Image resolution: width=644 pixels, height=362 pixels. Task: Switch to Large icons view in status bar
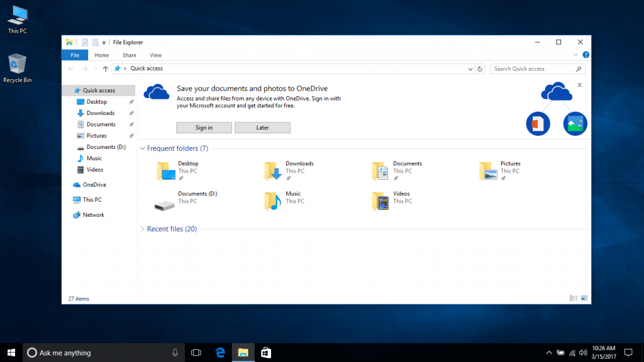click(584, 297)
